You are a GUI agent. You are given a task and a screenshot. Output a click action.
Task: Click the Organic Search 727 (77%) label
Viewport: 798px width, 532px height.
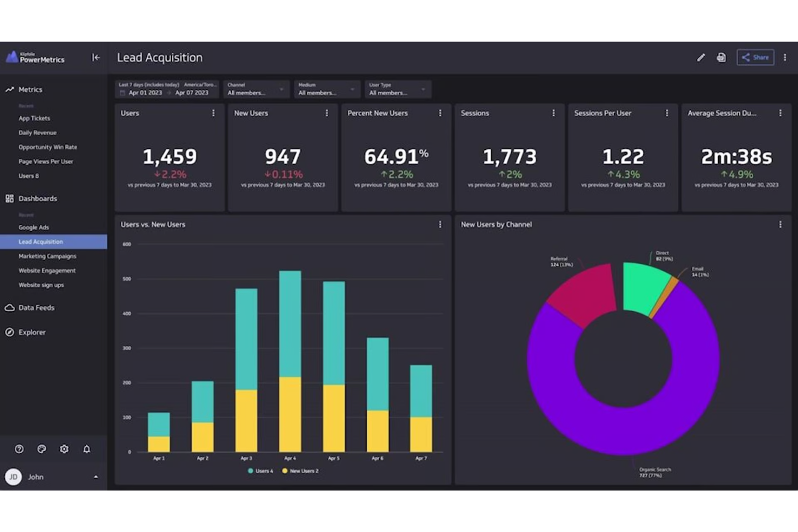(x=655, y=472)
